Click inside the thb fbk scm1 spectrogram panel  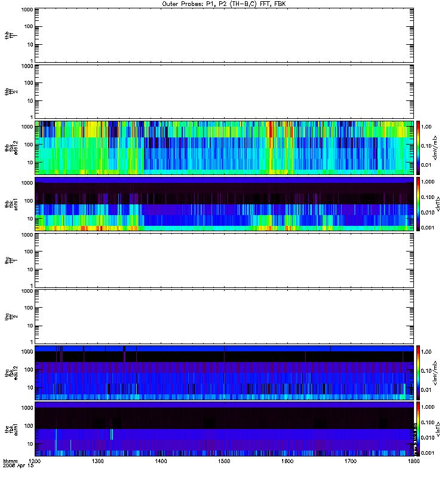[224, 204]
